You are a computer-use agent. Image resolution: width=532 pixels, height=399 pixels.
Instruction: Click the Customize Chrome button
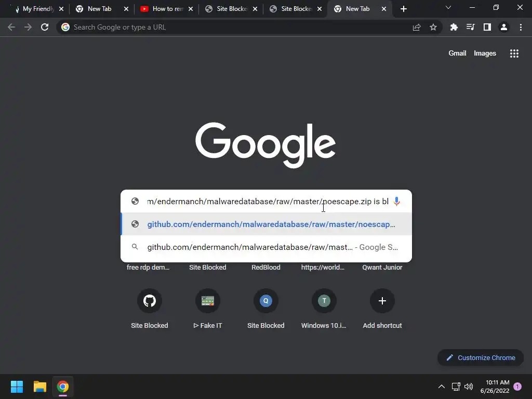click(x=481, y=357)
